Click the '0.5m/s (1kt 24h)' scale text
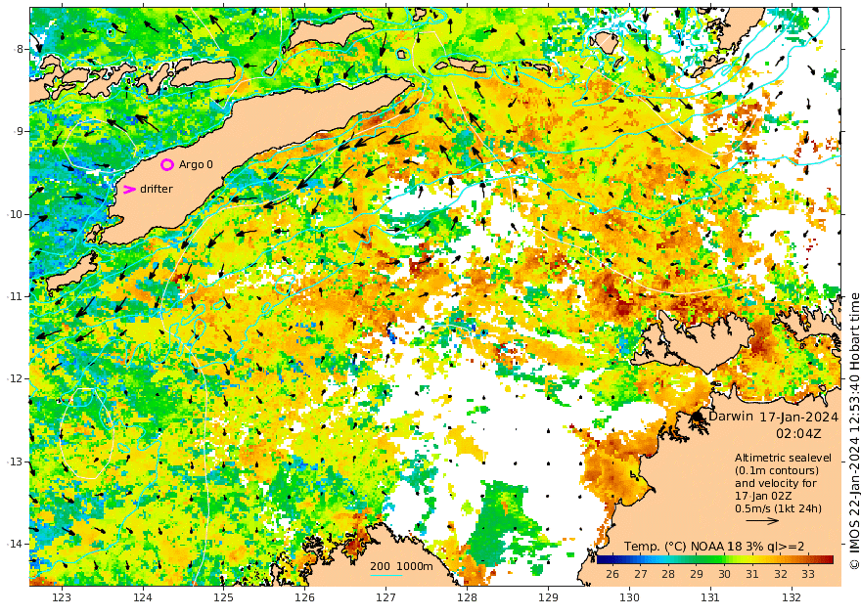 [x=778, y=508]
